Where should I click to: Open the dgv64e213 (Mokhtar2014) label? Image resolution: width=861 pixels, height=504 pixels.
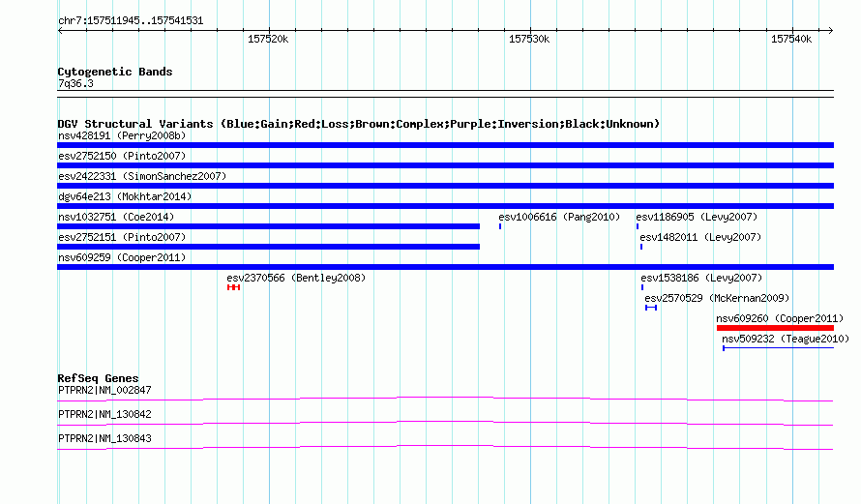(x=125, y=196)
